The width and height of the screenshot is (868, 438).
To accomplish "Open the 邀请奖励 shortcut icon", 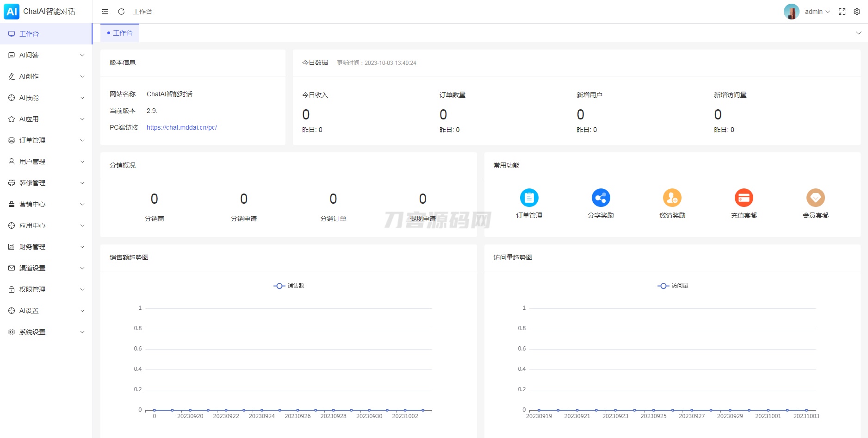I will click(672, 198).
